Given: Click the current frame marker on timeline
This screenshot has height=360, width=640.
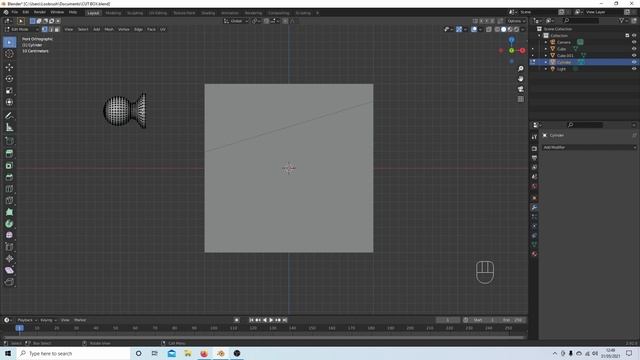Looking at the screenshot, I should (19, 328).
